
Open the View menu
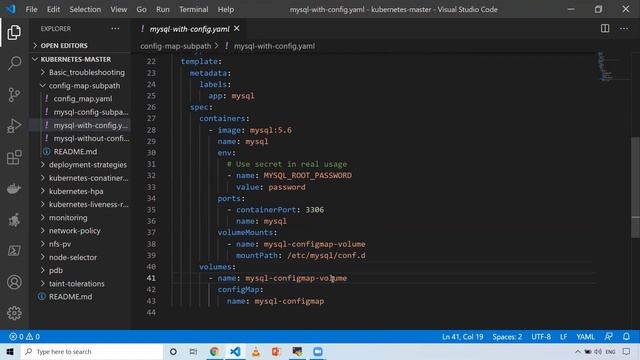(x=118, y=9)
